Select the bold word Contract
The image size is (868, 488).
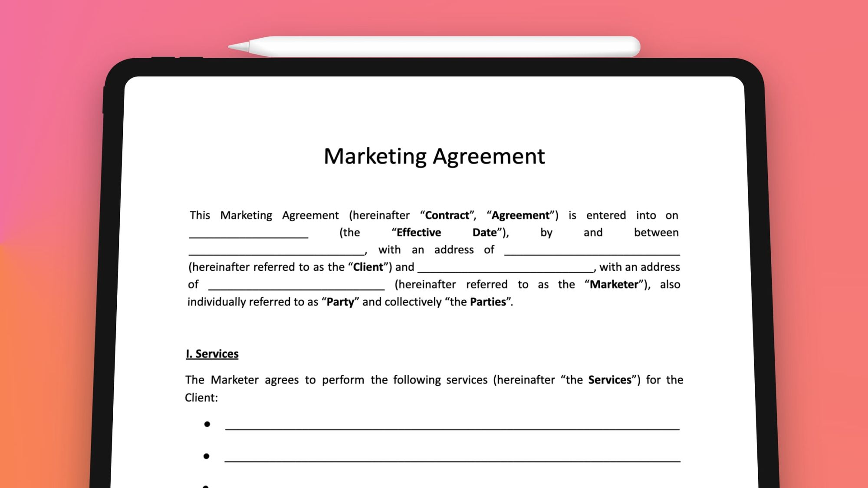(447, 215)
